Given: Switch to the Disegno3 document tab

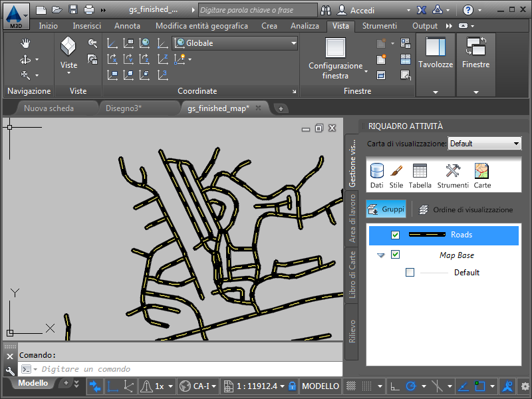Looking at the screenshot, I should point(123,108).
